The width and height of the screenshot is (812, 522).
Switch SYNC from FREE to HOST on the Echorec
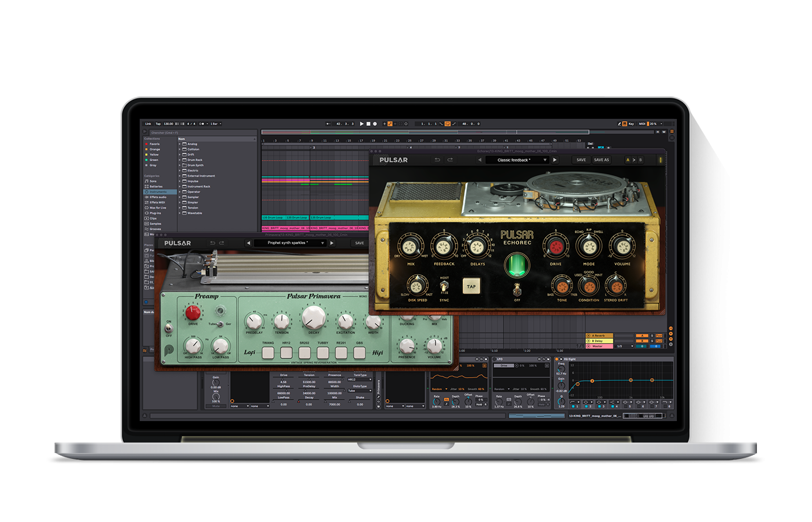[444, 287]
